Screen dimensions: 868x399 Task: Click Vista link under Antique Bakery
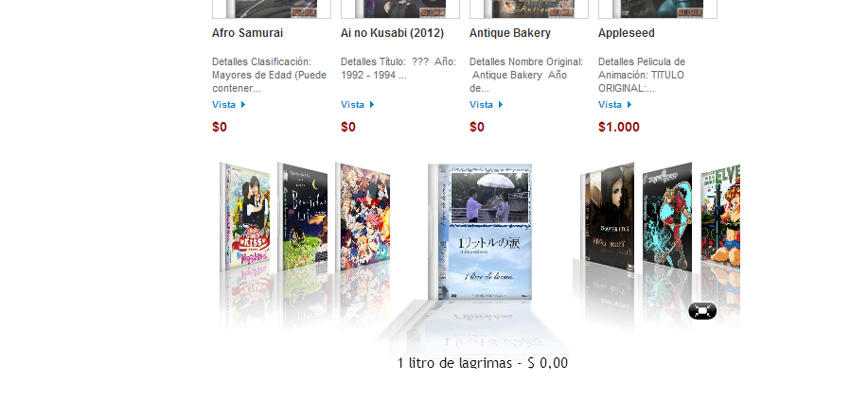(x=486, y=104)
